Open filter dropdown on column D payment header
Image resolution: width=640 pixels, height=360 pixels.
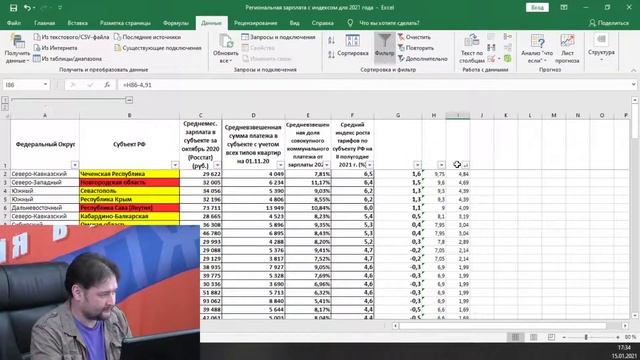280,165
